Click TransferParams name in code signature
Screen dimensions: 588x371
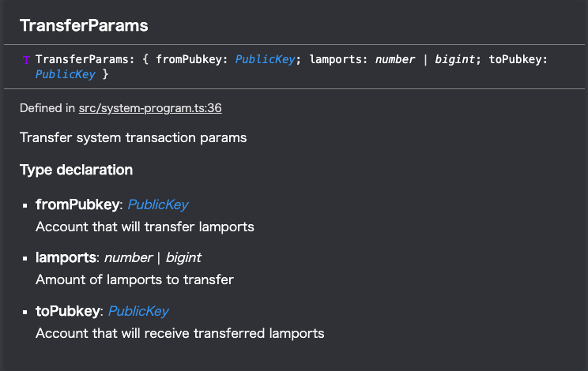click(82, 59)
